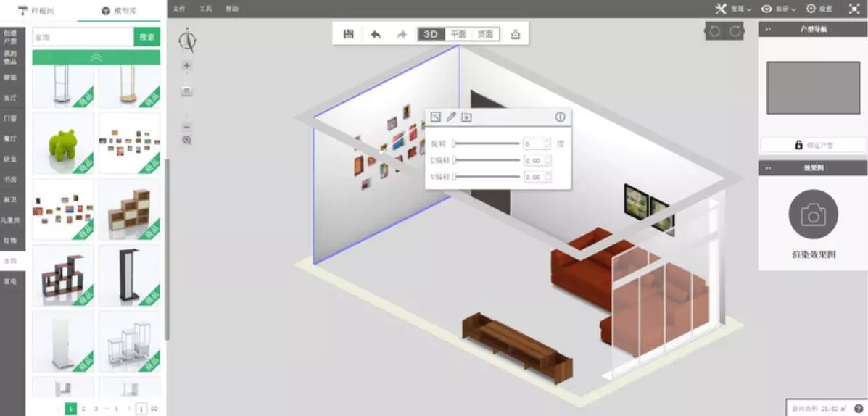868x416 pixels.
Task: Click the magnifier zoom-fit icon
Action: [186, 141]
